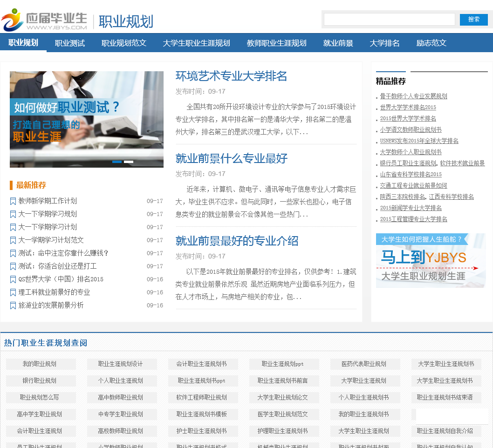Click the 马上到YJBYS promo banner

click(x=431, y=260)
